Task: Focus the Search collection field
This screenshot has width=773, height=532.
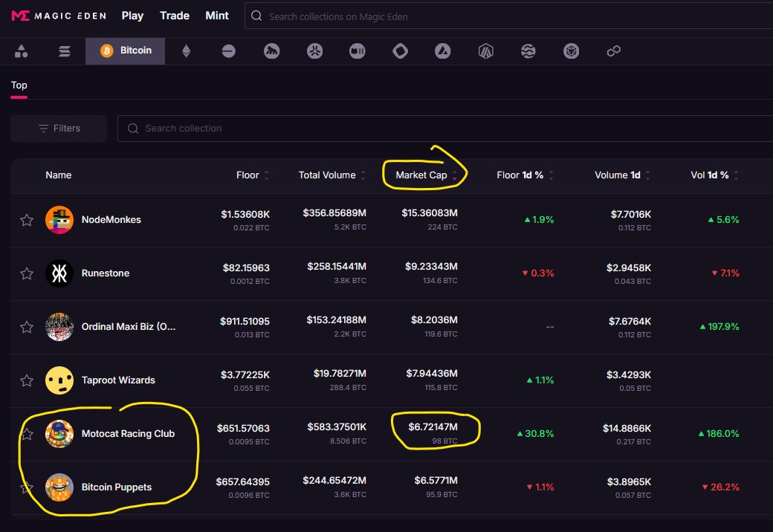Action: pyautogui.click(x=444, y=128)
